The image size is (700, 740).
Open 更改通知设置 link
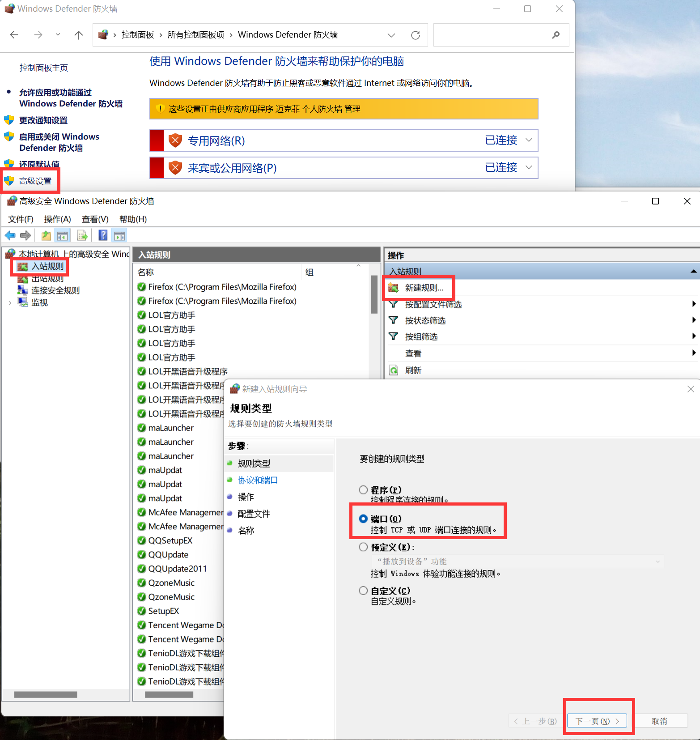click(43, 120)
